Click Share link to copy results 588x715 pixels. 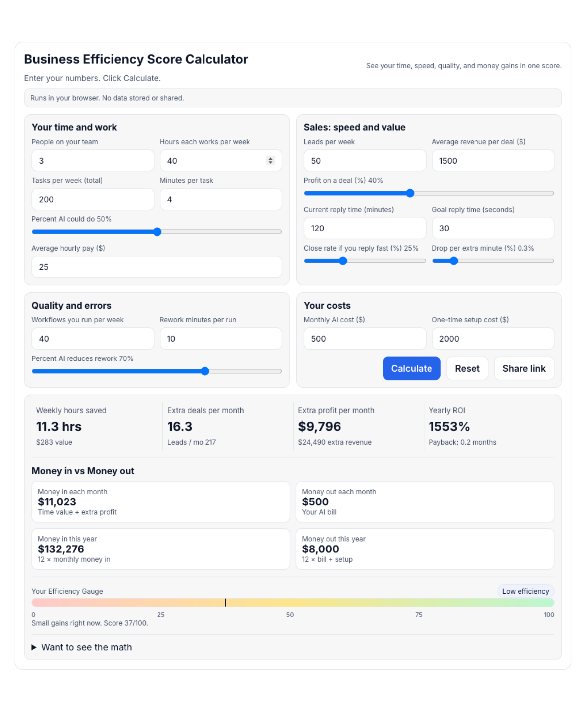point(524,368)
